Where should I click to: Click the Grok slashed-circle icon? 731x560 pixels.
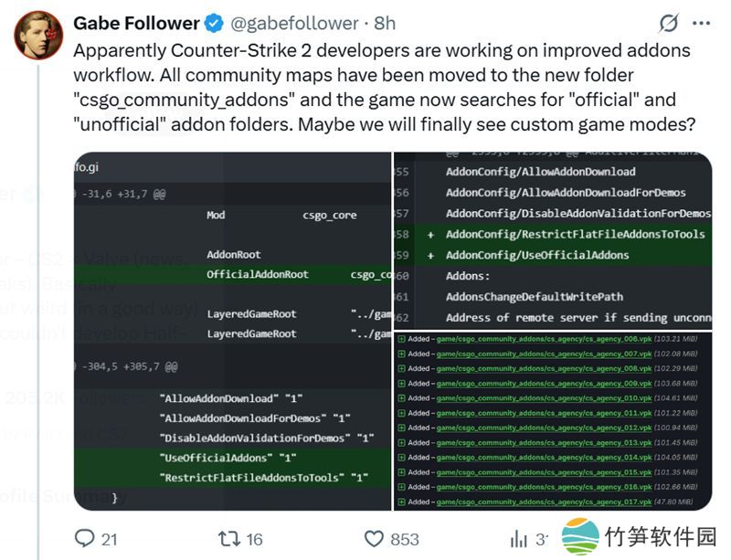point(669,24)
